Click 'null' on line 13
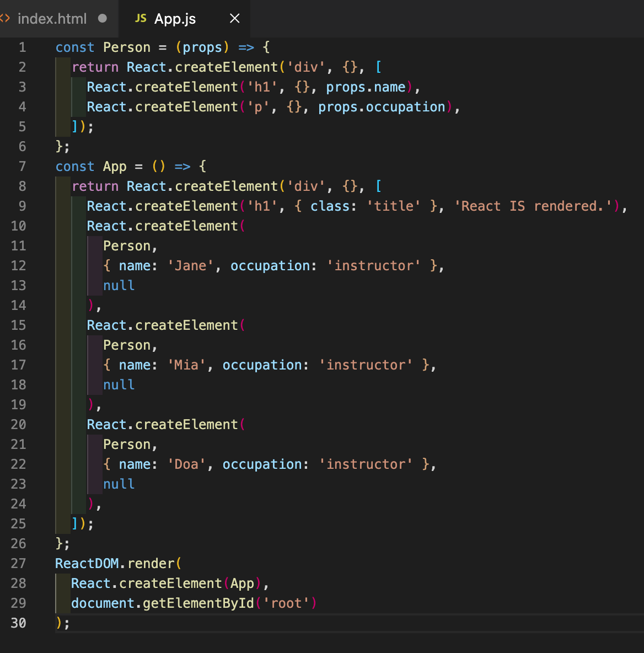 (x=119, y=286)
